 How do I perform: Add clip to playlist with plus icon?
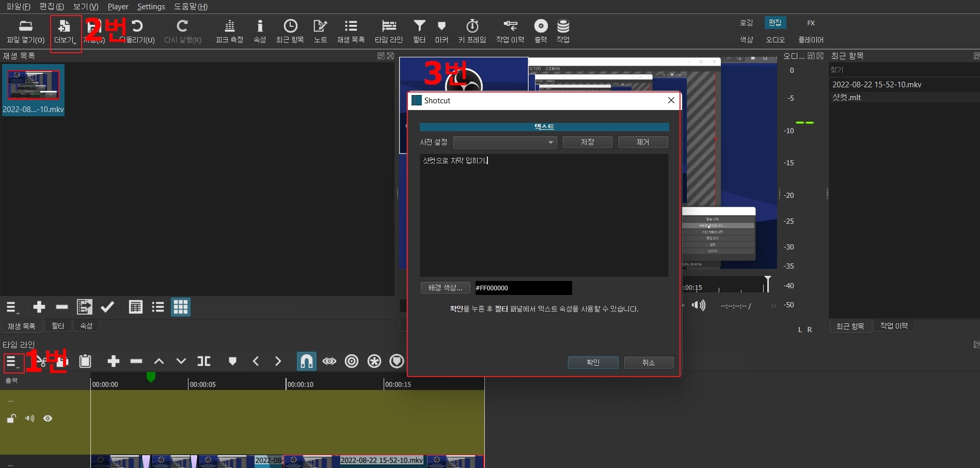point(39,307)
